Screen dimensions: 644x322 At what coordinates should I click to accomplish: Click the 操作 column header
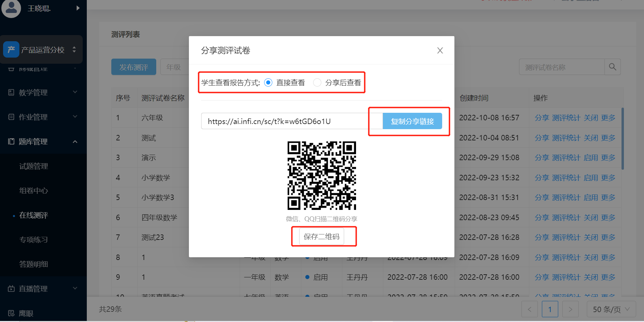point(541,98)
